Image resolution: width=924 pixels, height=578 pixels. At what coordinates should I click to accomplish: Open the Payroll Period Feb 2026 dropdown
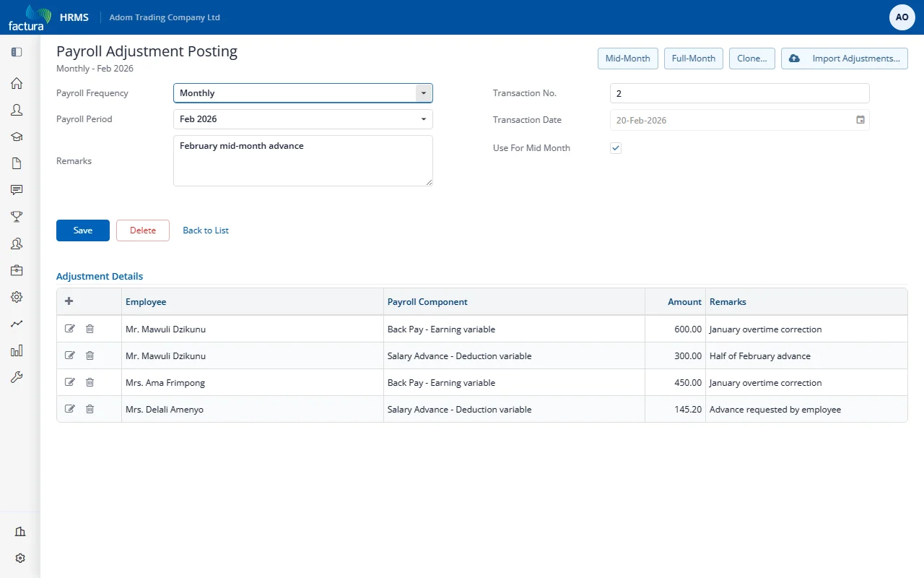(303, 119)
